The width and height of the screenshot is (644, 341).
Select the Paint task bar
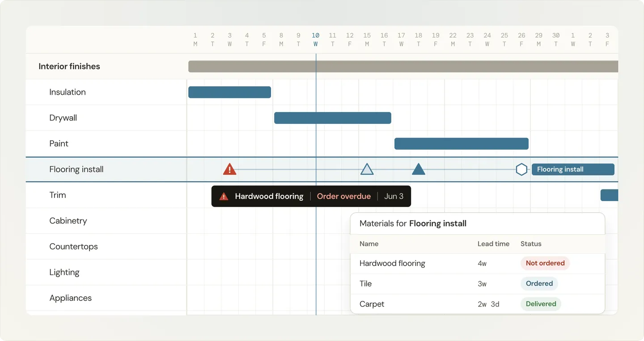pyautogui.click(x=462, y=143)
